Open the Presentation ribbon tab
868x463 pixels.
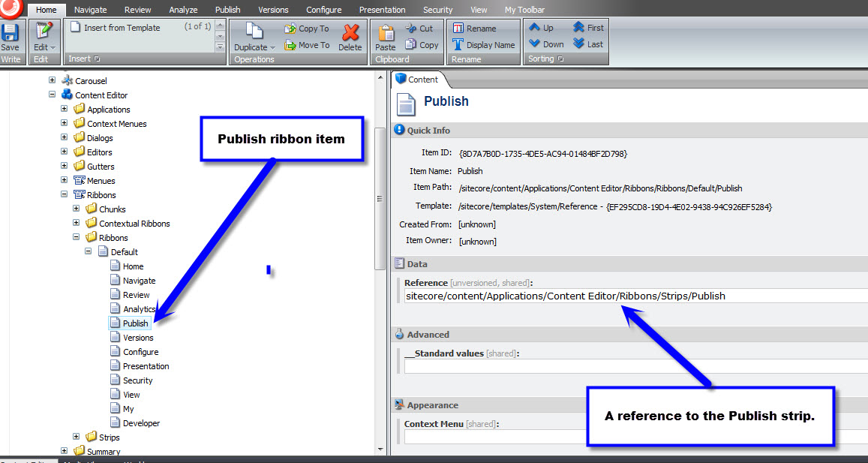pos(382,10)
